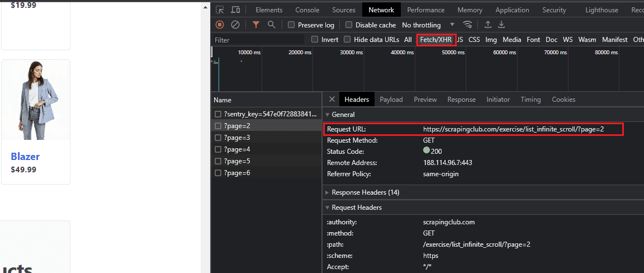Viewport: 644px width, 273px height.
Task: Import HAR file upload icon
Action: point(487,25)
